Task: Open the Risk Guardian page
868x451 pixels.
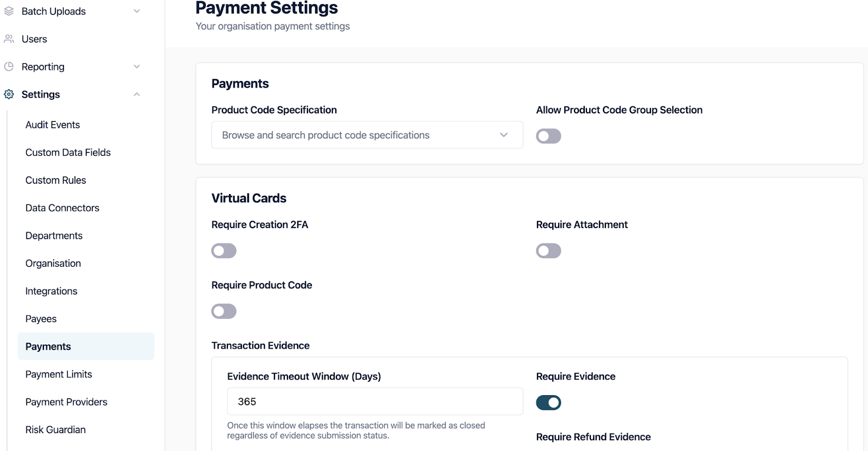Action: 55,429
